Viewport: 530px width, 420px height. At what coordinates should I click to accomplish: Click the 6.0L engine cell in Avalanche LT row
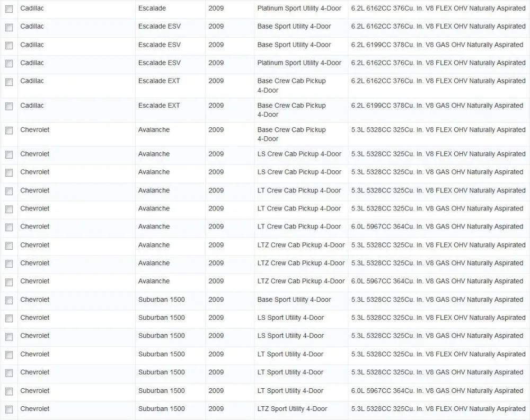pyautogui.click(x=437, y=226)
